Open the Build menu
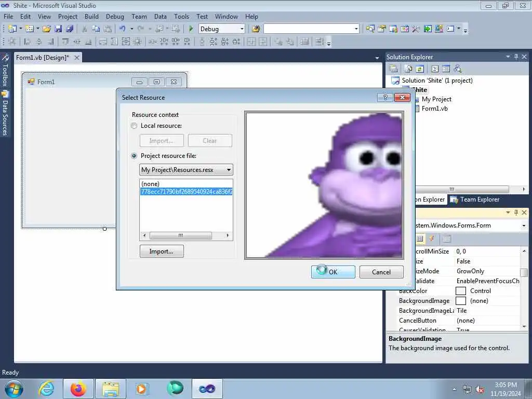This screenshot has height=399, width=532. point(91,16)
